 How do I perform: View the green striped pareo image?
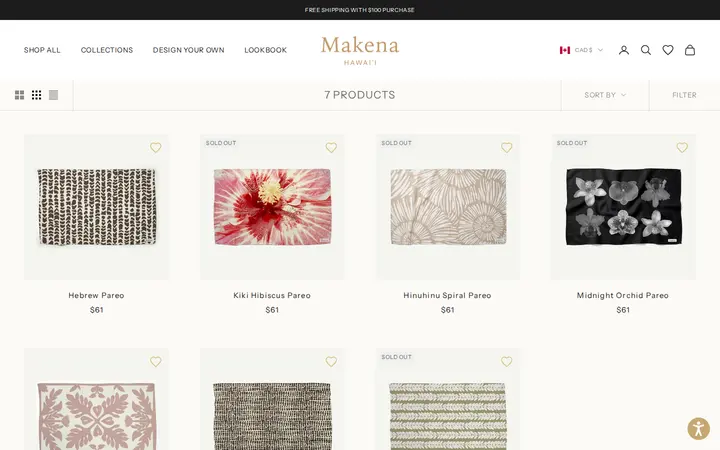click(448, 399)
